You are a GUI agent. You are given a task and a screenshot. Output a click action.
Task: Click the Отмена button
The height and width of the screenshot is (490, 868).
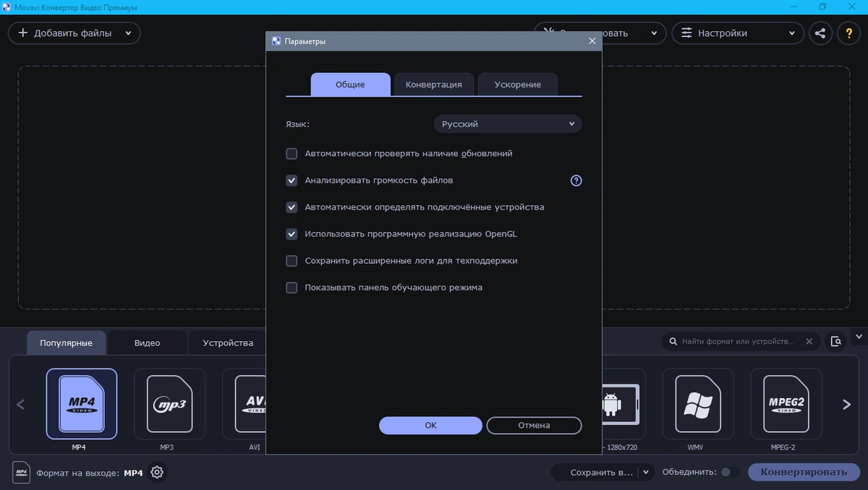point(534,426)
